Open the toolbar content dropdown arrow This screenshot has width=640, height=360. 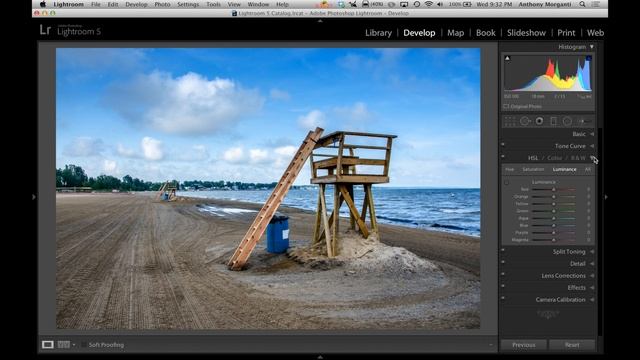tap(491, 345)
